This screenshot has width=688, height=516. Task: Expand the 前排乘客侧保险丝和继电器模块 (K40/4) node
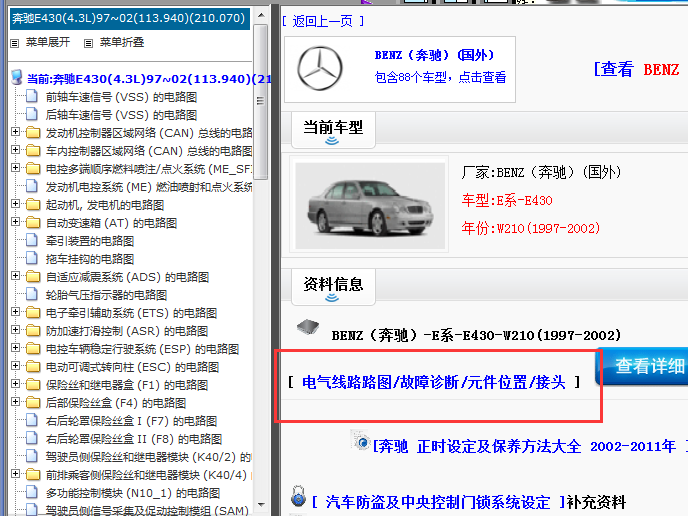coord(15,473)
